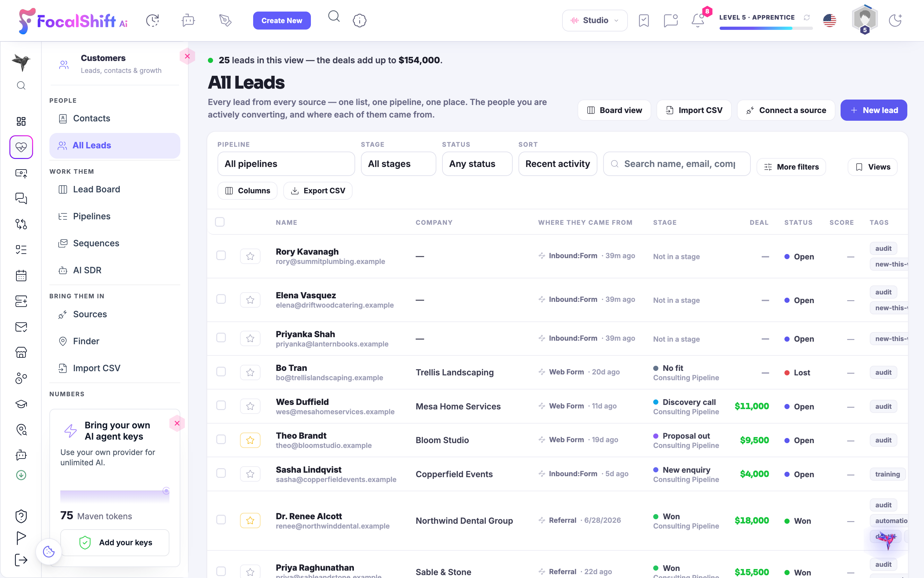Viewport: 924px width, 578px height.
Task: Tick the checkbox for Priyanka Shah
Action: click(221, 337)
